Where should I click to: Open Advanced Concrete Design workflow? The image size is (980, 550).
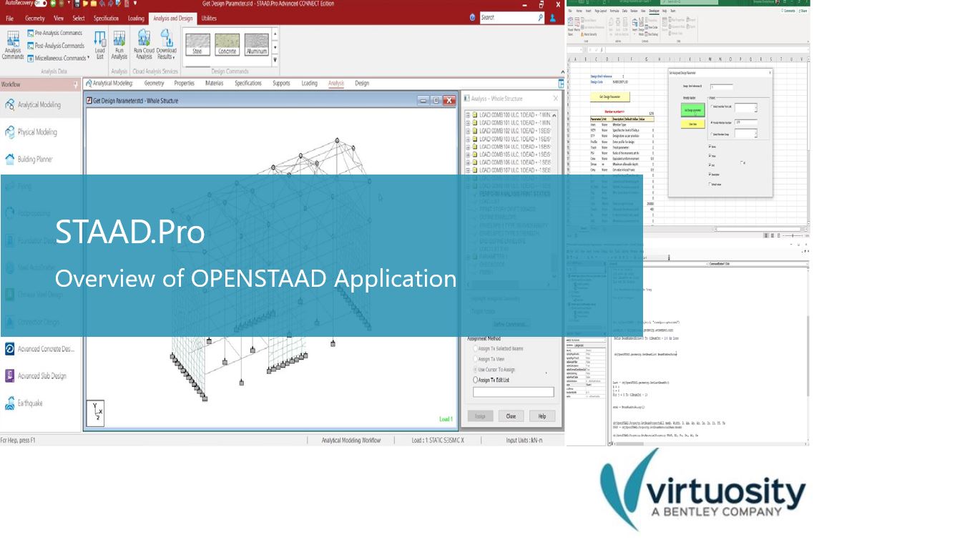(x=39, y=349)
